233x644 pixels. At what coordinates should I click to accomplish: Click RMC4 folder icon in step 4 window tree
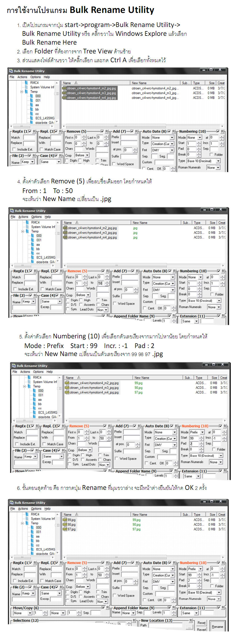[x=28, y=222]
